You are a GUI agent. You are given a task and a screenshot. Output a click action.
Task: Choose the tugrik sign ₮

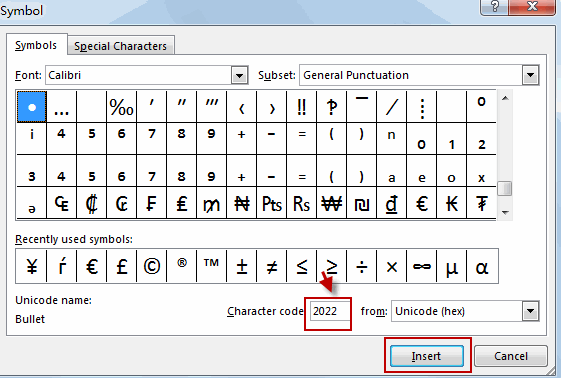(482, 202)
